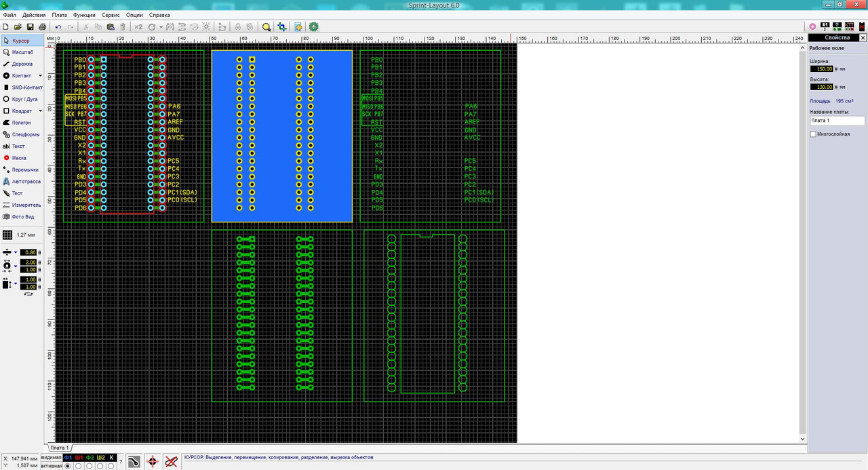Viewport: 868px width, 470px height.
Task: Click the track routing mode status icon
Action: point(134,462)
